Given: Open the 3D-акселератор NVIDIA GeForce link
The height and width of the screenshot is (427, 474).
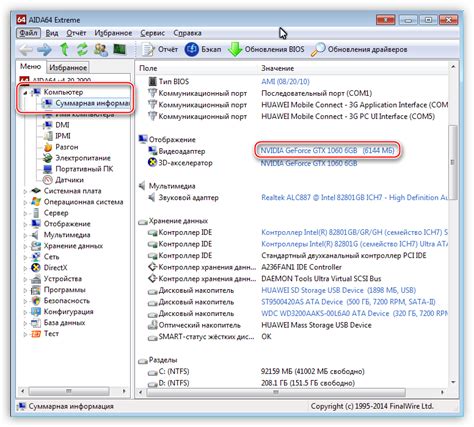Looking at the screenshot, I should (x=309, y=163).
